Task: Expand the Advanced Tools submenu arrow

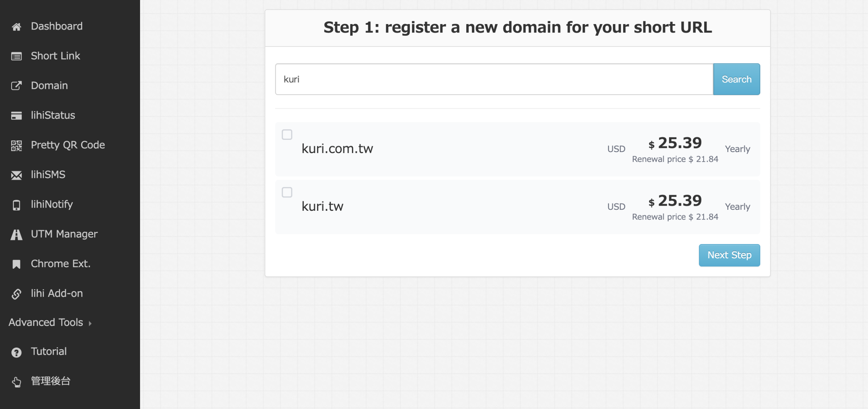Action: pyautogui.click(x=90, y=323)
